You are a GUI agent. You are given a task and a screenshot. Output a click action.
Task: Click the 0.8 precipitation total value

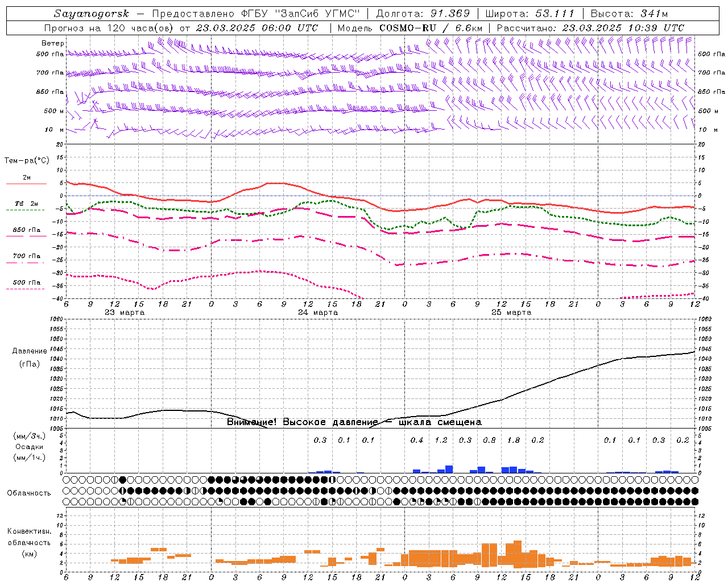[489, 440]
